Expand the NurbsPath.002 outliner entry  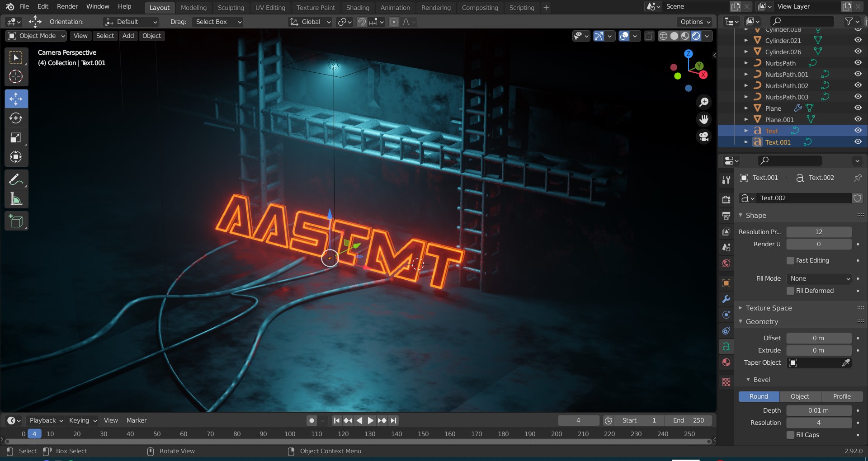pyautogui.click(x=746, y=85)
